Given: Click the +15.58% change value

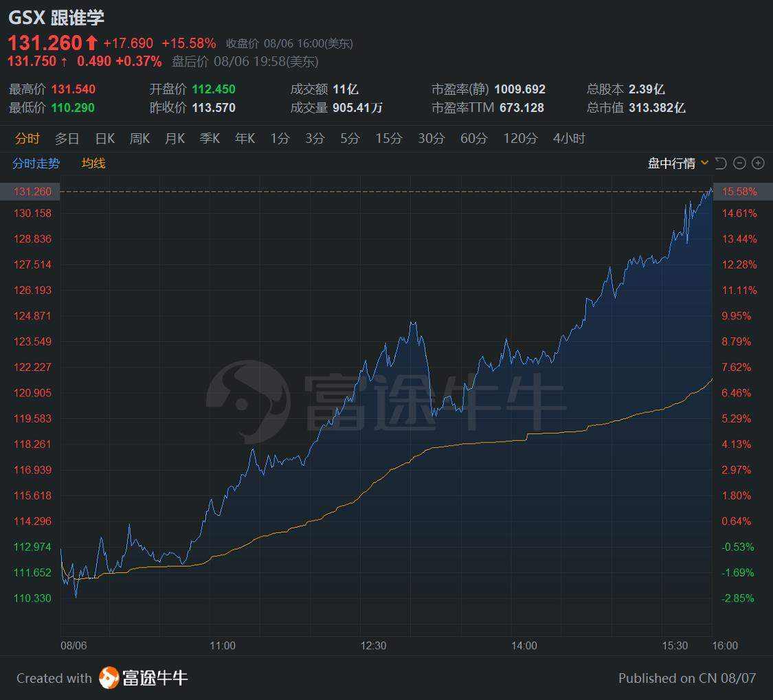Looking at the screenshot, I should pos(189,43).
